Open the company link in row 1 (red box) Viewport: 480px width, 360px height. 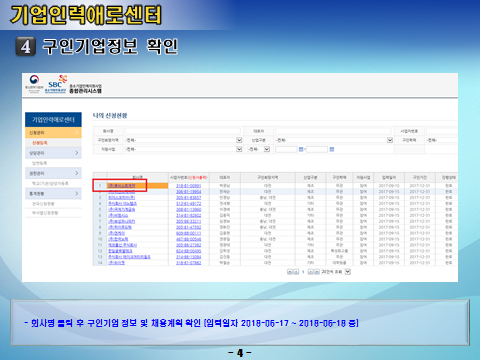(121, 186)
